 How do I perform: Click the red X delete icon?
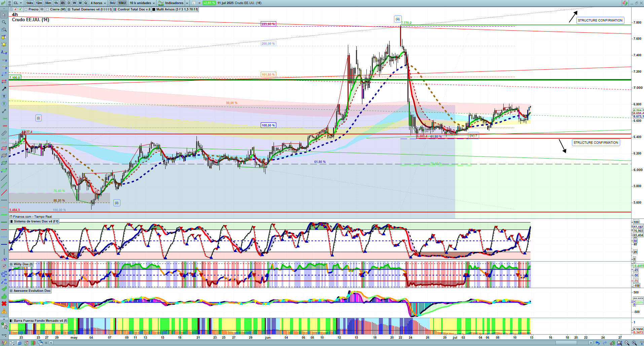(x=4, y=304)
